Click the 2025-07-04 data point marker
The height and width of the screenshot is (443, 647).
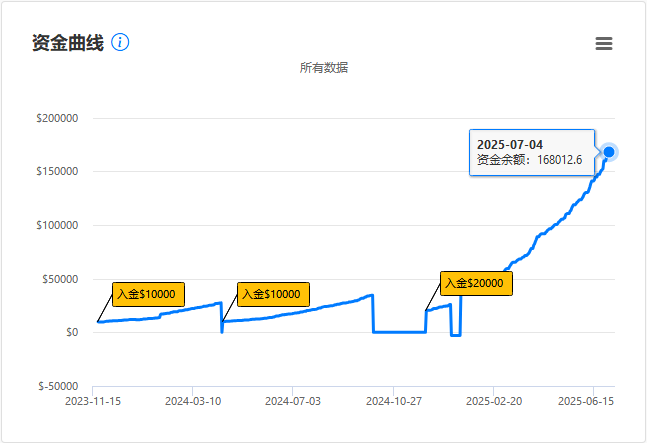click(x=609, y=152)
